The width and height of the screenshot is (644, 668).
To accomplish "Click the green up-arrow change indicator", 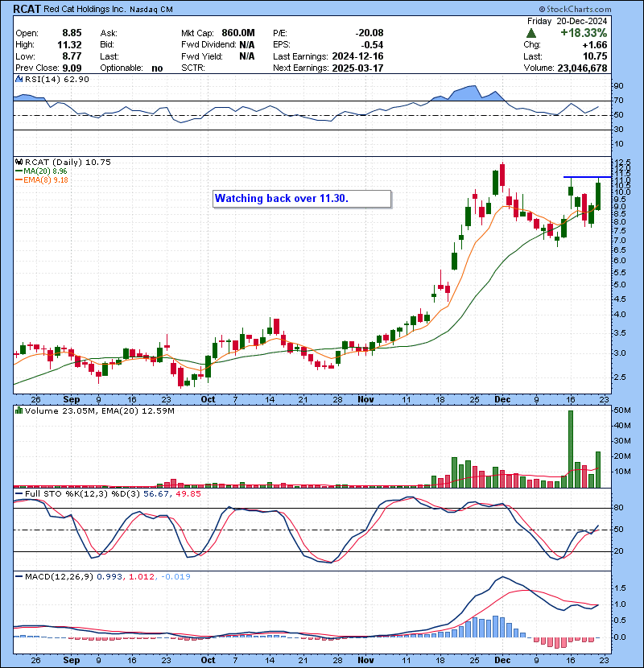I will pyautogui.click(x=531, y=33).
